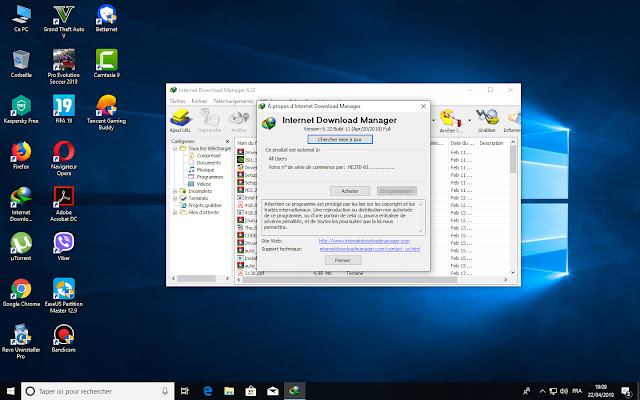Screen dimensions: 640x400
Task: Select the Tencent Gaming Buddy icon
Action: (x=107, y=113)
